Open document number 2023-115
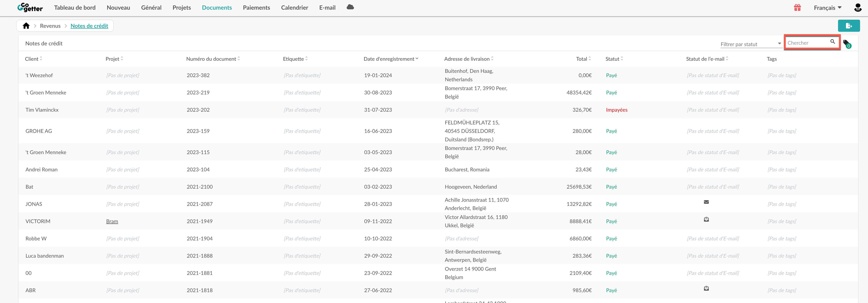868x303 pixels. [198, 152]
